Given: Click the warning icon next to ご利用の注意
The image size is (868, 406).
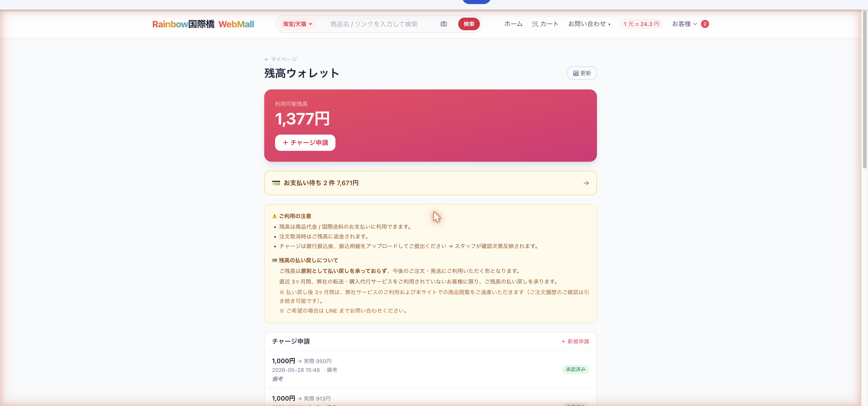Looking at the screenshot, I should [275, 216].
